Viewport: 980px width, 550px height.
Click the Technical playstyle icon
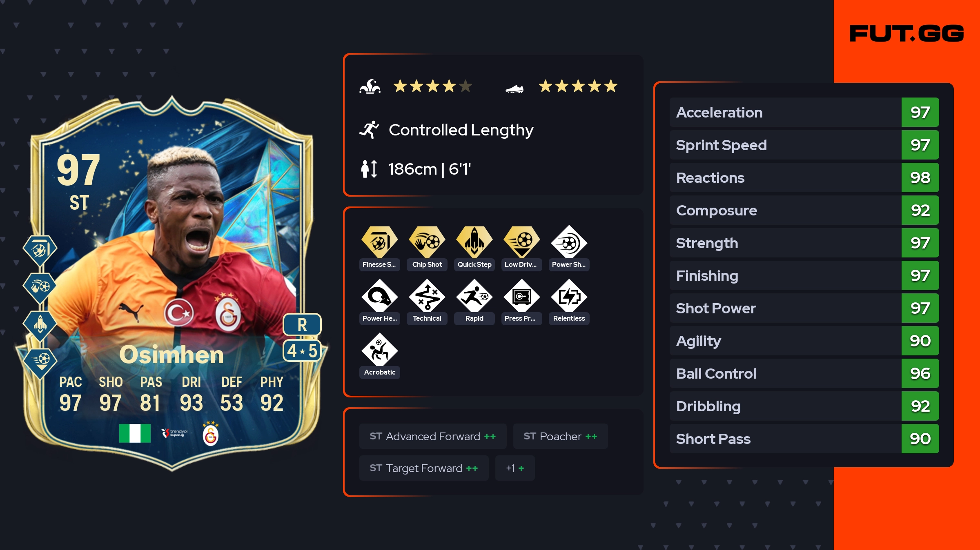pyautogui.click(x=427, y=297)
